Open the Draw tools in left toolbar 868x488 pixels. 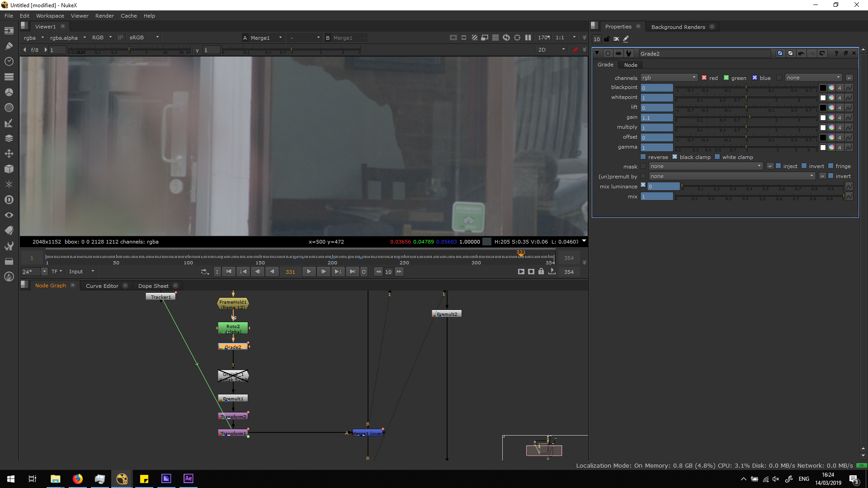pos(9,46)
